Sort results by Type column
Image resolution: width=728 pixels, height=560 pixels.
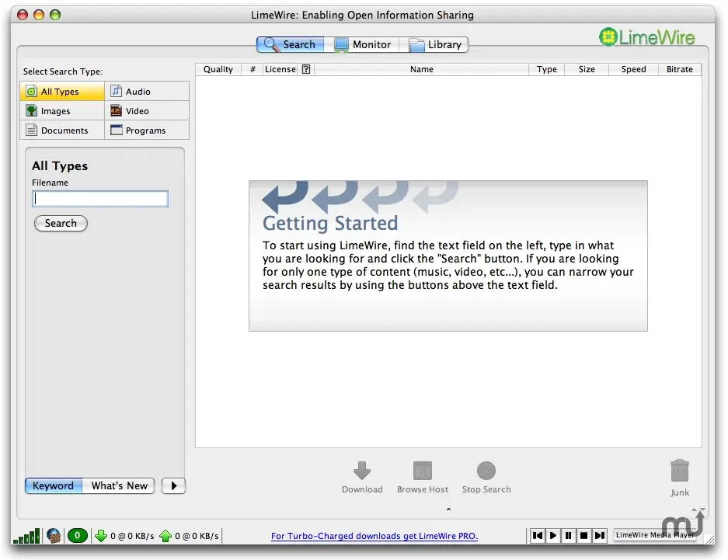[546, 69]
